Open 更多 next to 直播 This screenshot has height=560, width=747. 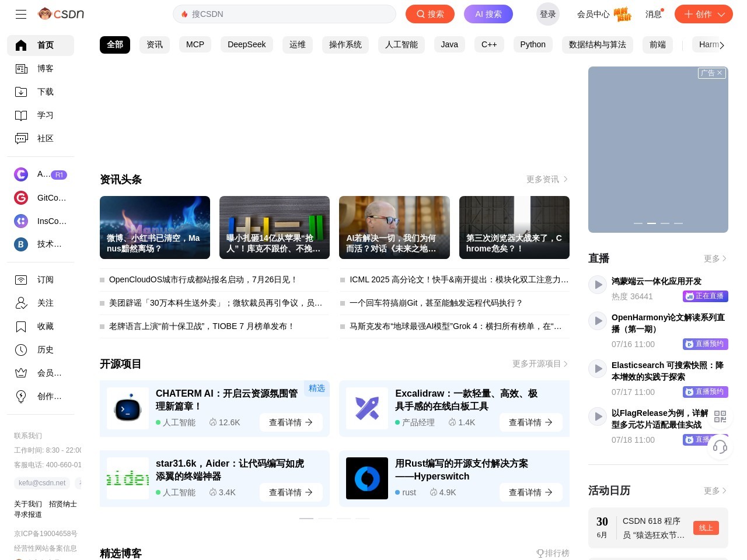pyautogui.click(x=715, y=258)
